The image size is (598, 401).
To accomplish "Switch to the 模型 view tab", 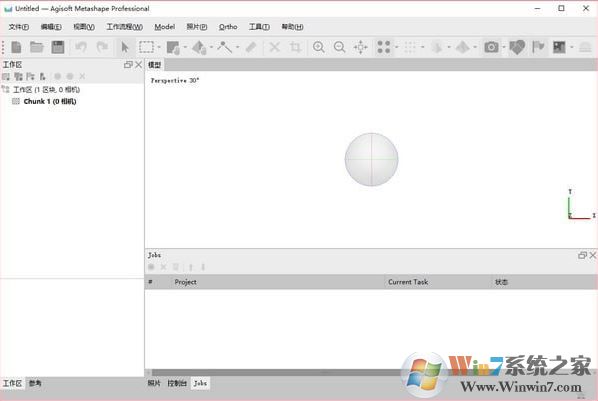I will 154,65.
